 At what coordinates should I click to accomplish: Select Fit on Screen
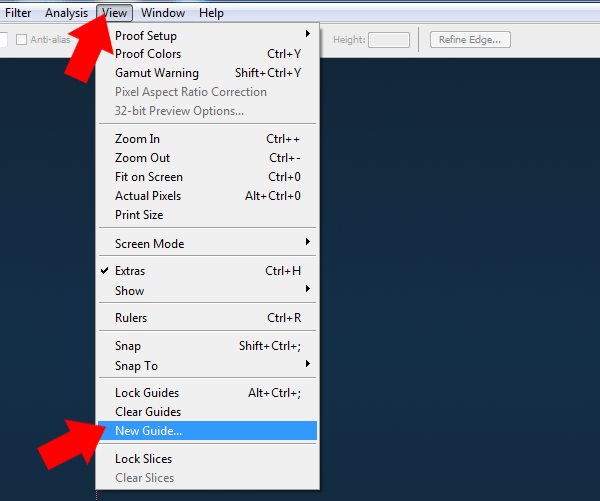tap(208, 177)
